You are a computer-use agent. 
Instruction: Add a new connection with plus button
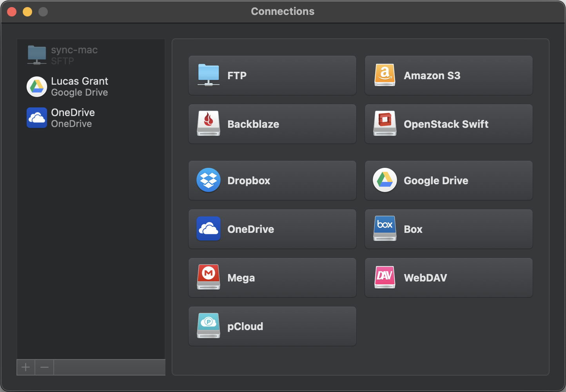pyautogui.click(x=26, y=367)
